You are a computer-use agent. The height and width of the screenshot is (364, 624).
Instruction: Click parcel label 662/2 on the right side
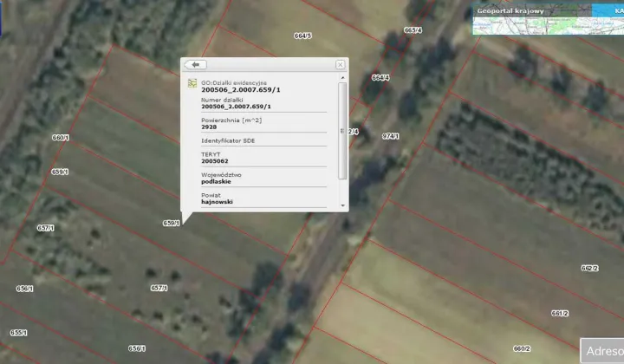click(x=589, y=268)
